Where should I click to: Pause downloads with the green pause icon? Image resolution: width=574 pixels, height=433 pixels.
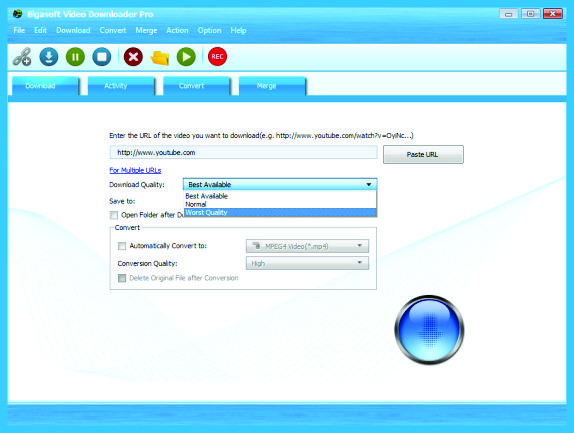coord(75,57)
